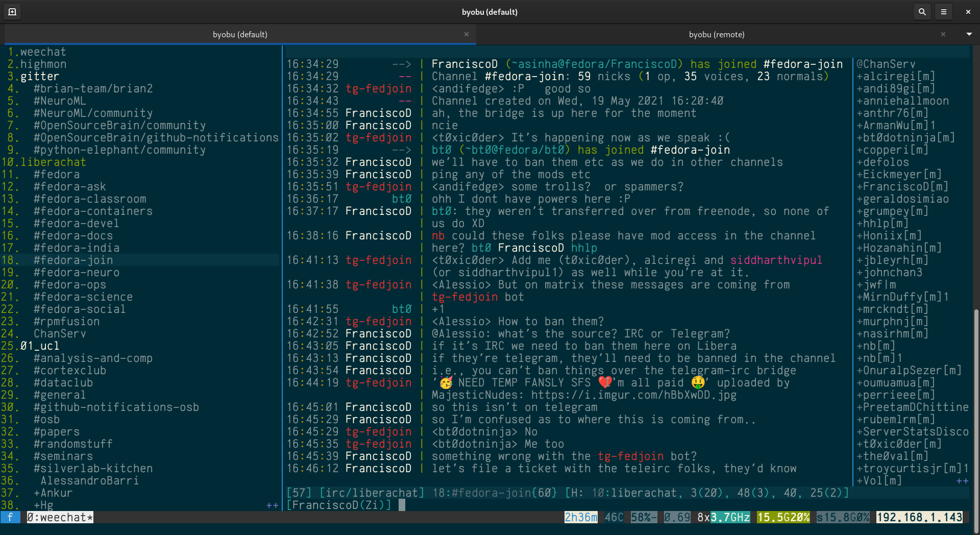Open highmon buffer
The height and width of the screenshot is (535, 980).
43,64
